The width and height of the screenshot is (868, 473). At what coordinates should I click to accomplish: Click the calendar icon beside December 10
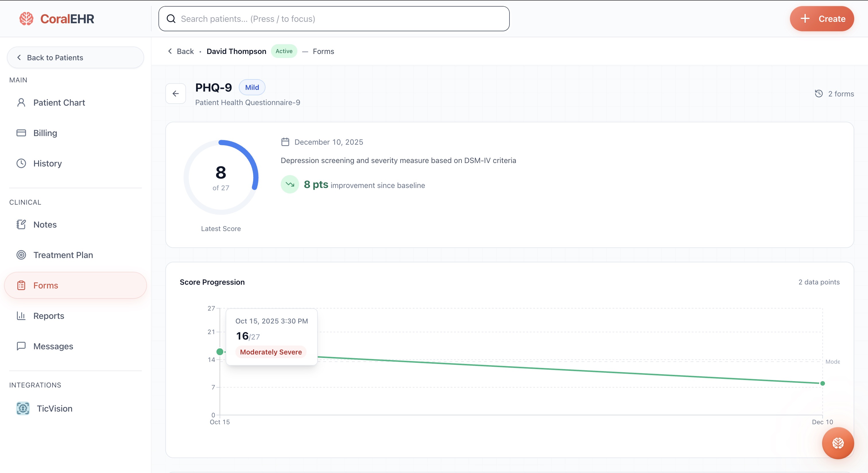coord(285,142)
